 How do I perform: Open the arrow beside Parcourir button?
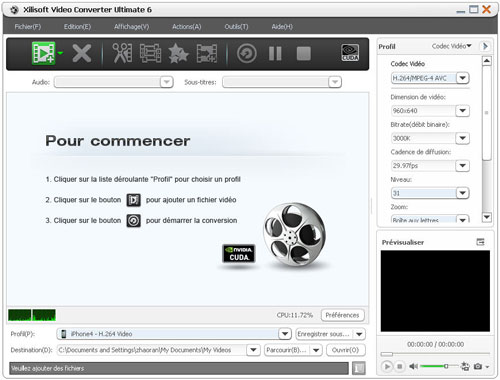point(316,350)
